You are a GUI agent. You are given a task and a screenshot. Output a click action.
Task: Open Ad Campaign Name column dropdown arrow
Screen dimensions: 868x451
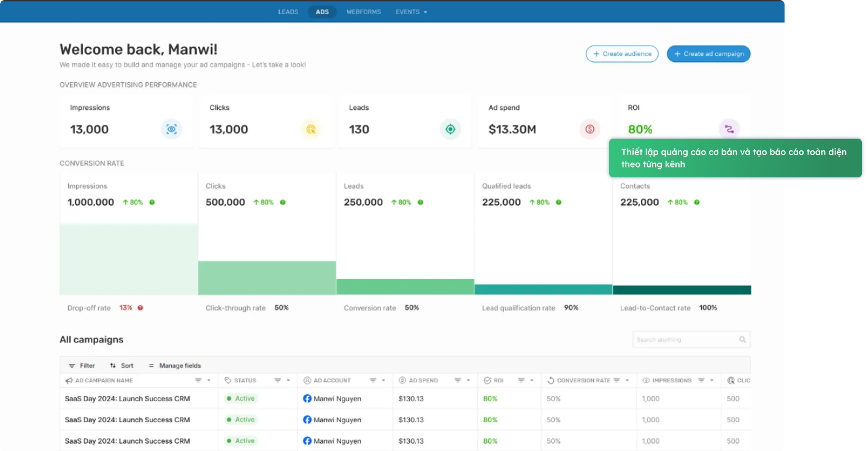click(209, 380)
